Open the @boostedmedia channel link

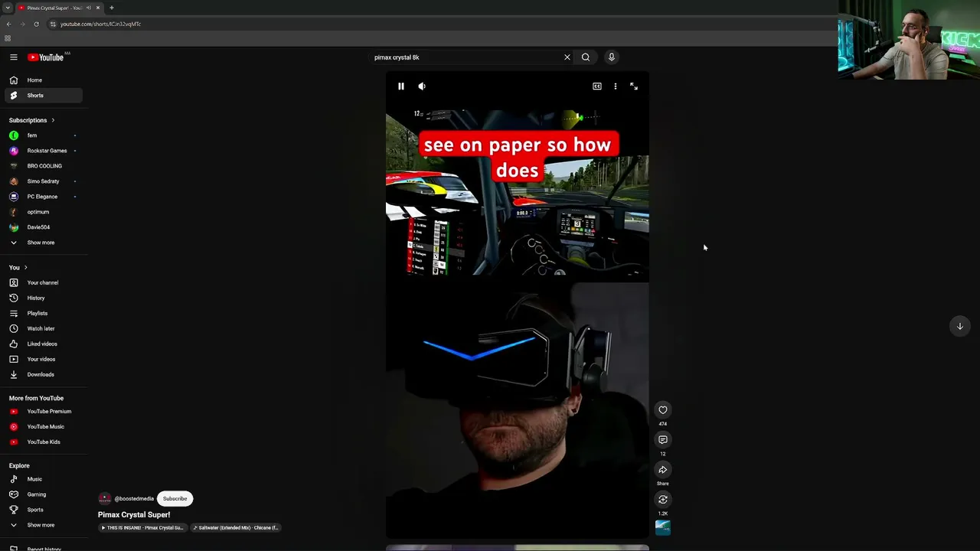pyautogui.click(x=134, y=499)
